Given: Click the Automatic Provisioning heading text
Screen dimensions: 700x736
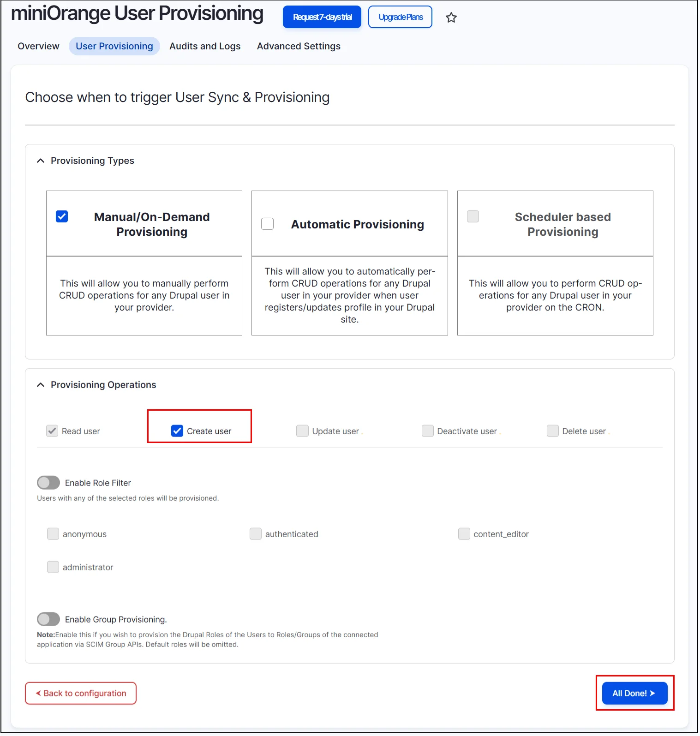Looking at the screenshot, I should [358, 224].
